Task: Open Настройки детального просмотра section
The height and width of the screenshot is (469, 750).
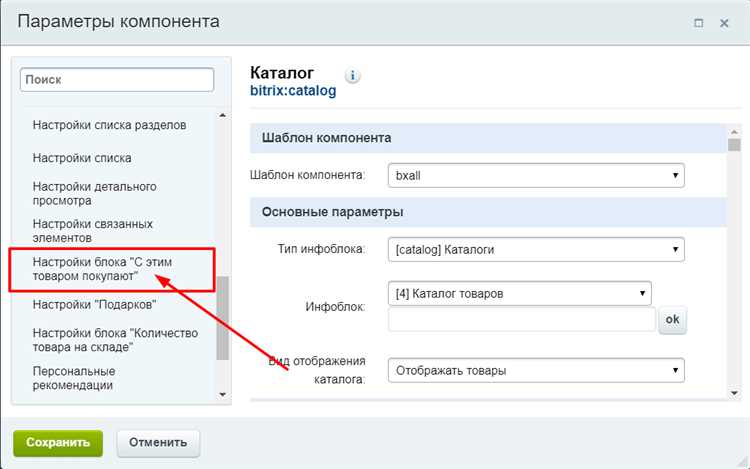Action: [94, 193]
